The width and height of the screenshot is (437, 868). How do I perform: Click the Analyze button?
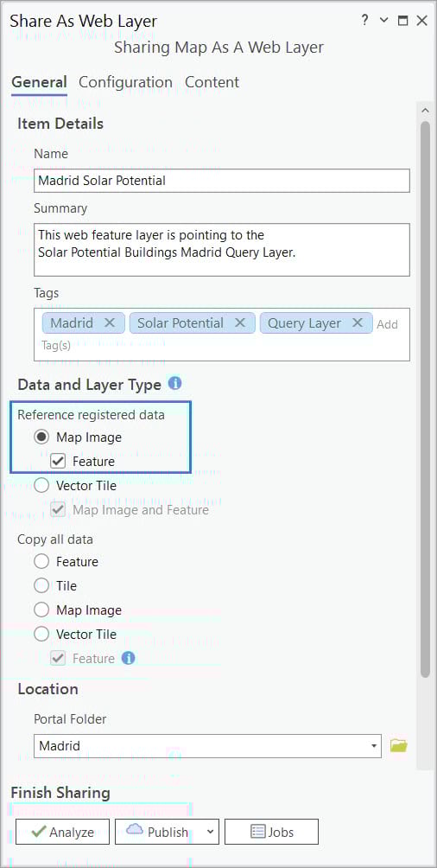coord(62,832)
